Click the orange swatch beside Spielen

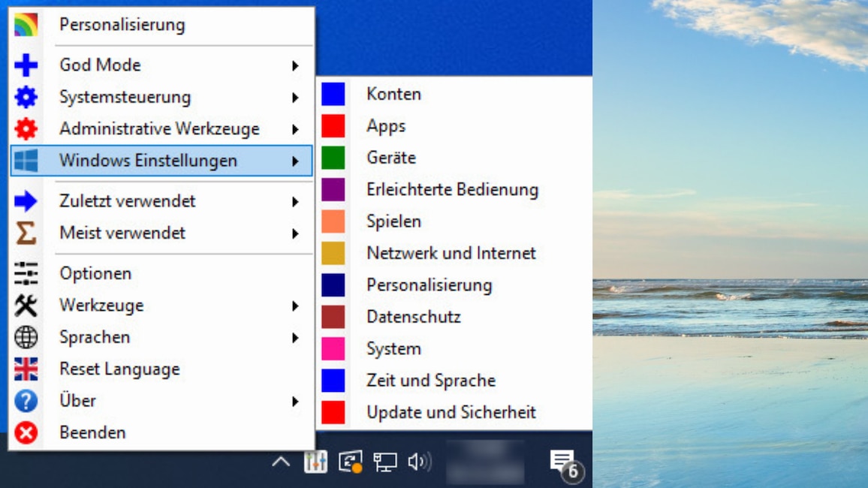pyautogui.click(x=333, y=221)
